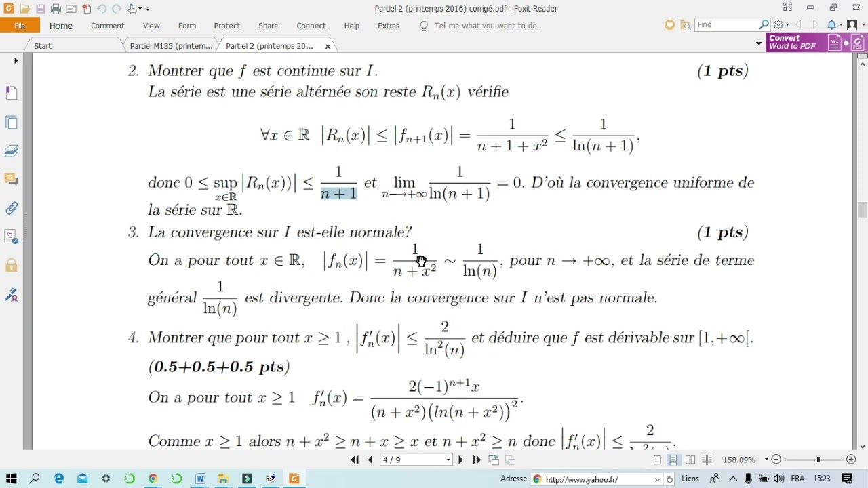
Task: Open Windows Start menu
Action: pyautogui.click(x=12, y=479)
